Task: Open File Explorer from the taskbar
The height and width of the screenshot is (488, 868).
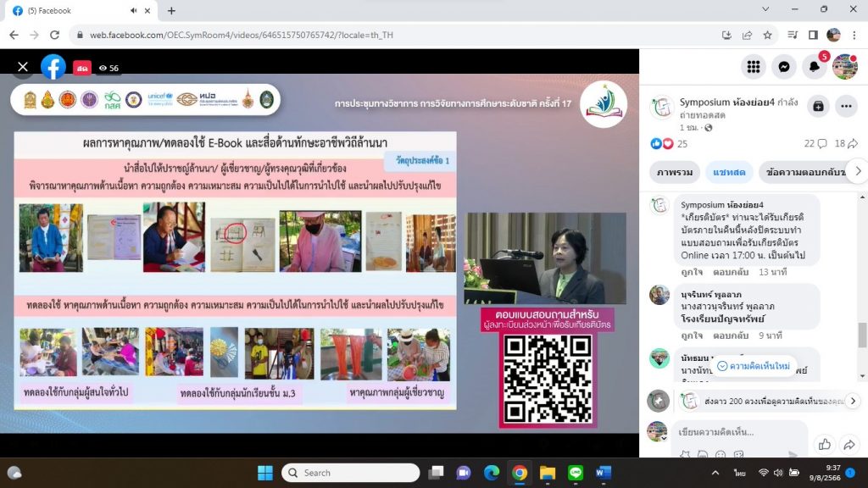Action: tap(548, 473)
